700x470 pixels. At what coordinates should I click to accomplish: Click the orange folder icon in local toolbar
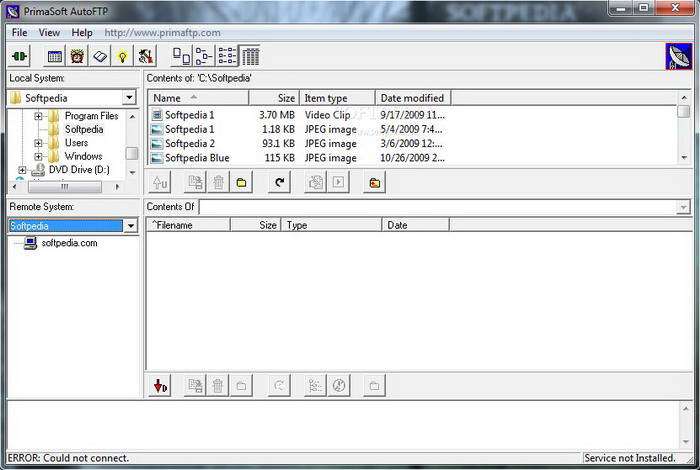375,183
